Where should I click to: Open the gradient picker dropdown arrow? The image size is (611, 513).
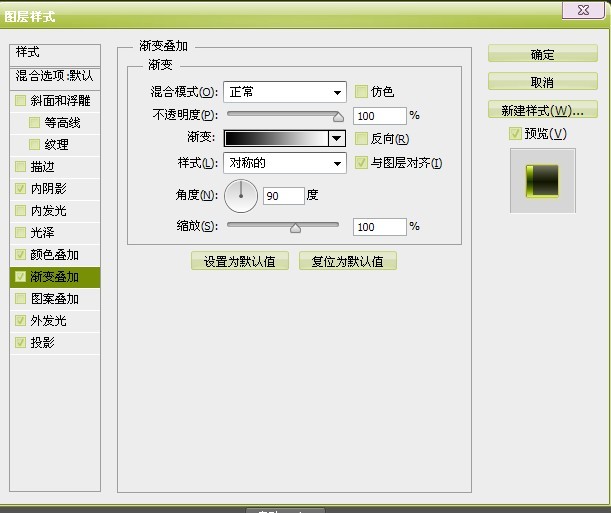coord(337,138)
